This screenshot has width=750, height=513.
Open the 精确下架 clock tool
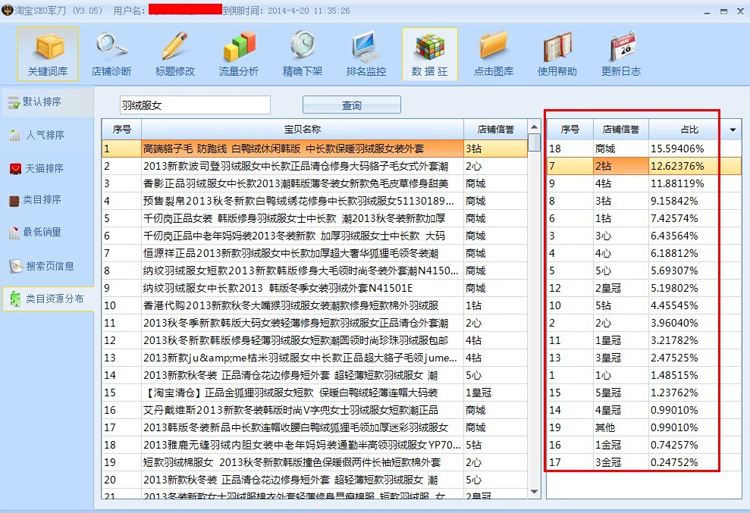point(302,54)
